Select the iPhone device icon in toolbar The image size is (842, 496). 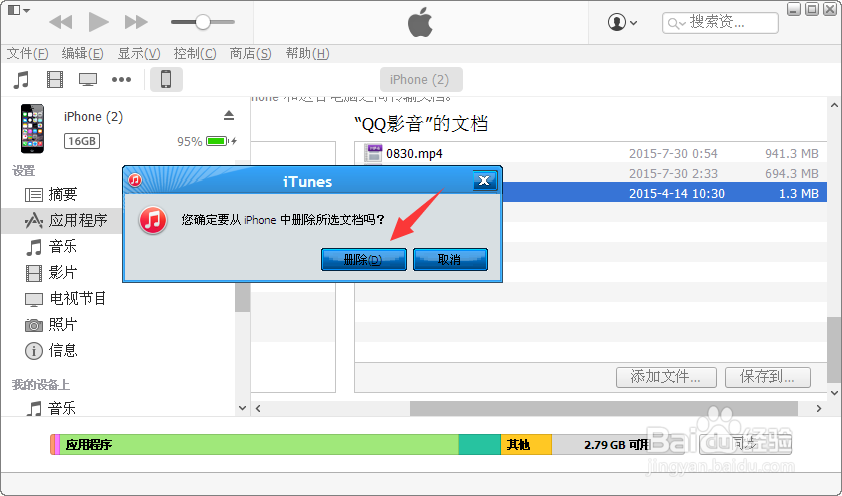coord(166,79)
